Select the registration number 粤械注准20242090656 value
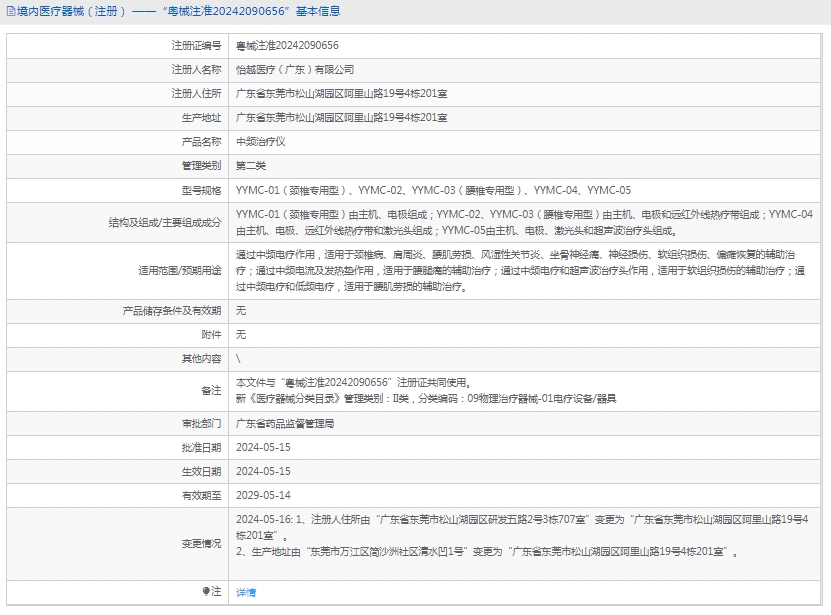The image size is (831, 615). coord(287,46)
